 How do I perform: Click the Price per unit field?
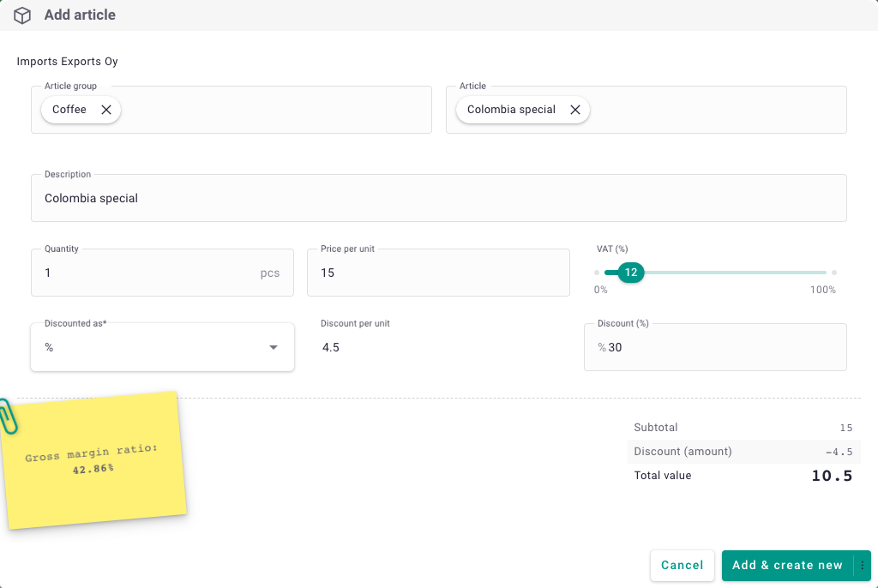point(438,273)
